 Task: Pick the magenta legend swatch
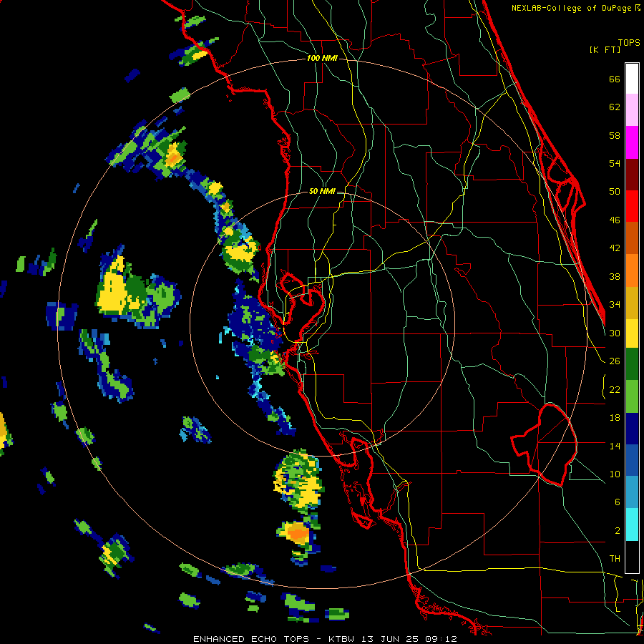632,142
